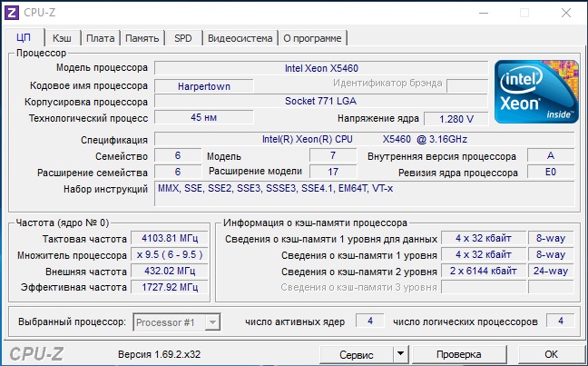The height and width of the screenshot is (366, 588).
Task: Click the empty brand identifier field
Action: pos(467,86)
